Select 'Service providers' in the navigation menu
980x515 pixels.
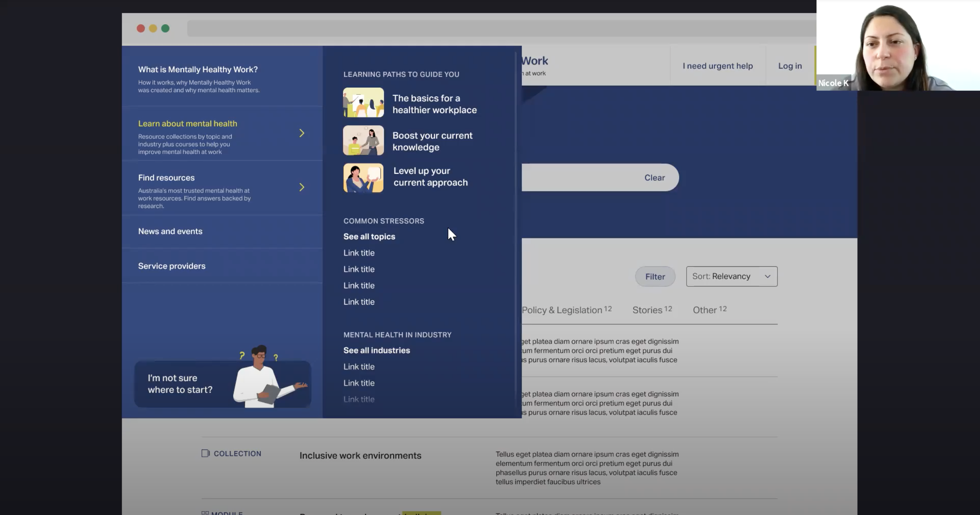tap(171, 266)
